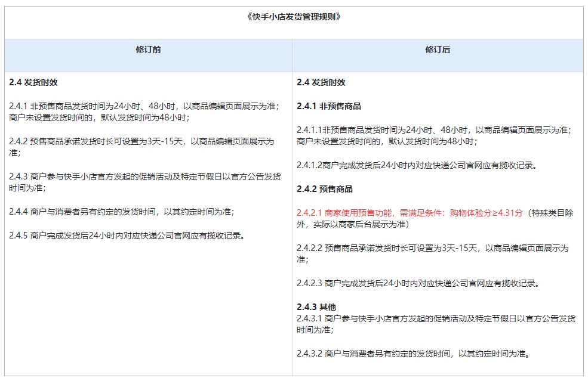
Task: Click the bold 2.4.1 非预售商品 subheading
Action: 329,106
